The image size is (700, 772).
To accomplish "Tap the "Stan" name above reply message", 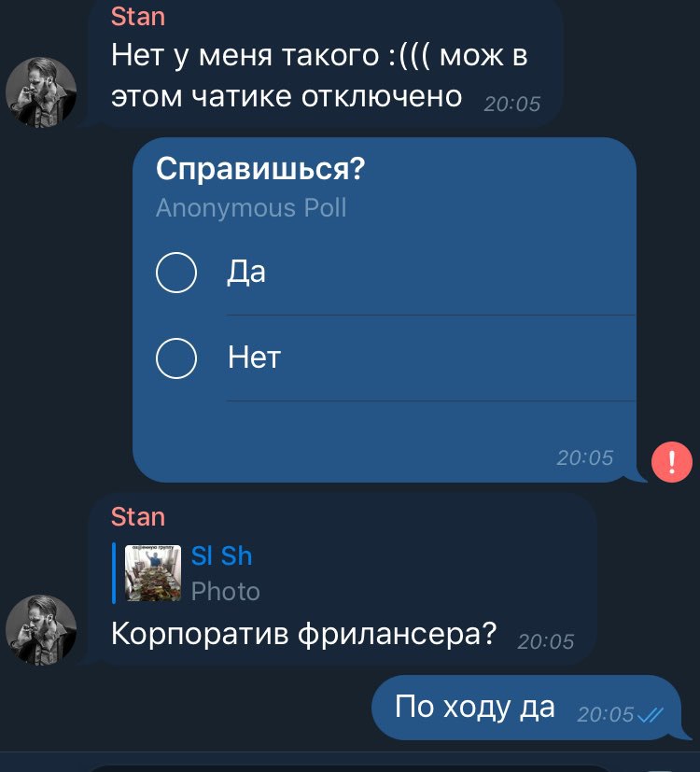I will 138,517.
